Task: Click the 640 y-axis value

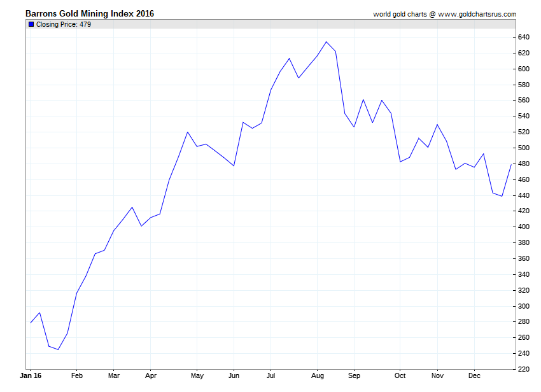Action: tap(523, 38)
